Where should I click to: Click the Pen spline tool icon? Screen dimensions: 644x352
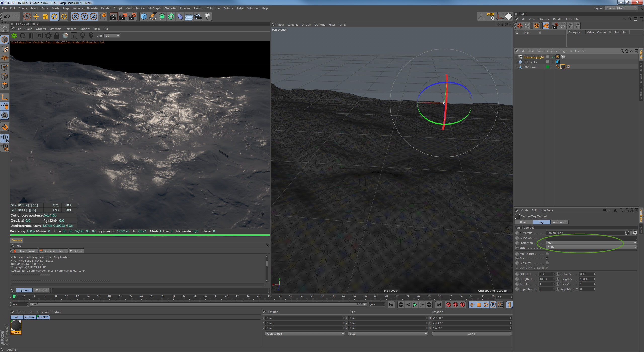153,17
